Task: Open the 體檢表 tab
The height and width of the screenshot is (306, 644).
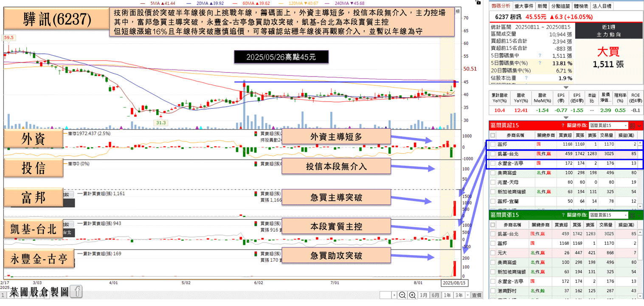Action: tap(580, 6)
